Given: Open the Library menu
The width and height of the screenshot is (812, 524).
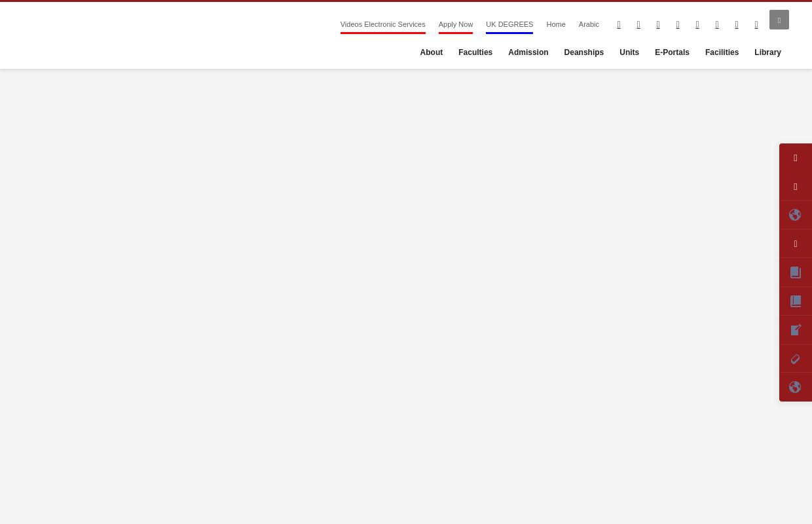Looking at the screenshot, I should click(767, 52).
